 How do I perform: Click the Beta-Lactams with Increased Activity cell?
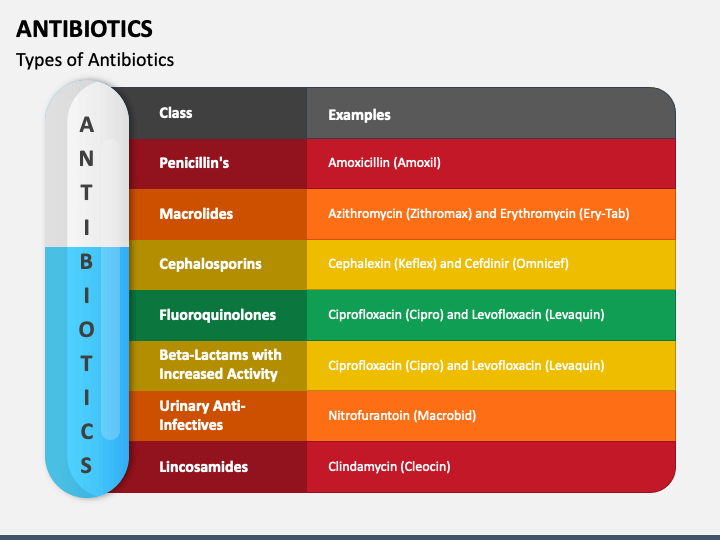pyautogui.click(x=218, y=366)
